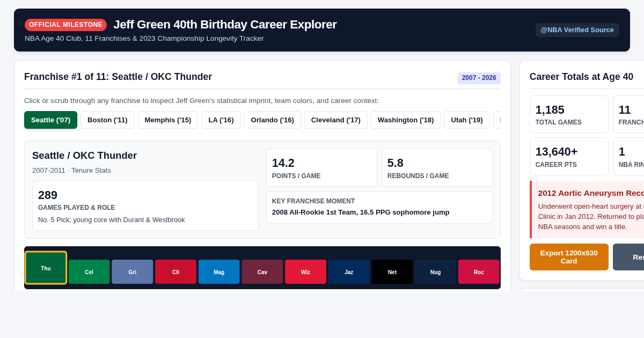Click the OFFICIAL MILESTONE badge

(x=65, y=25)
